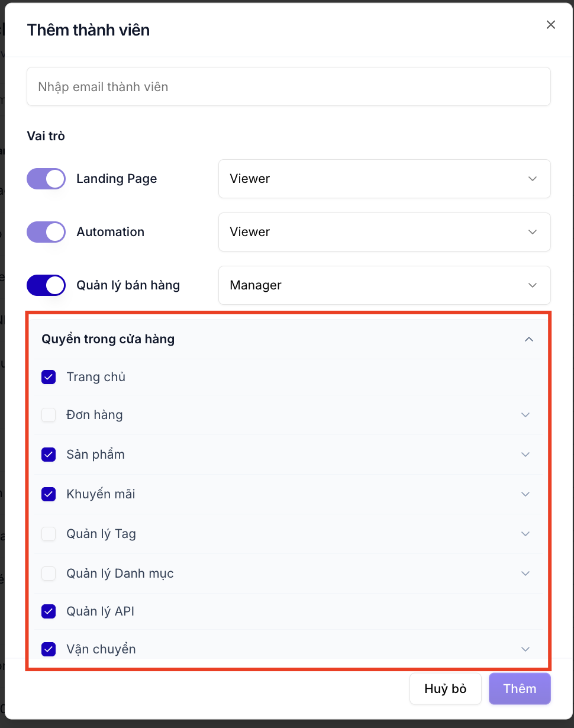Viewport: 574px width, 728px height.
Task: Check the Đơn hàng checkbox
Action: coord(49,415)
